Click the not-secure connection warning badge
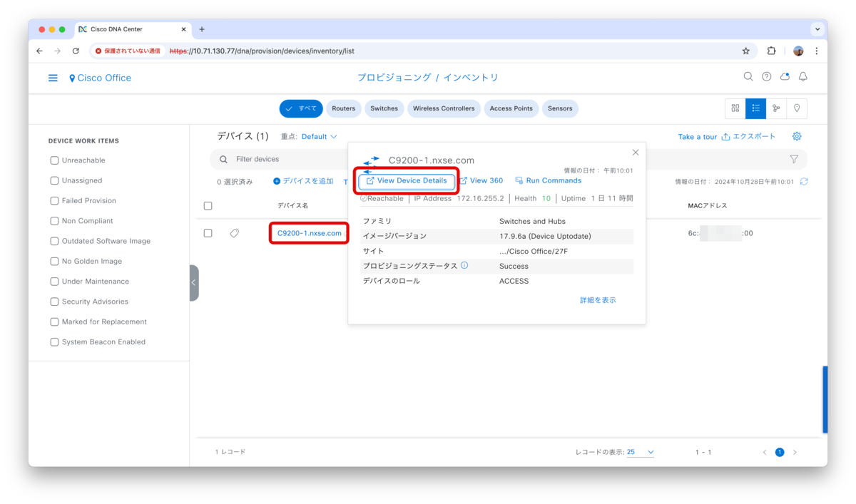This screenshot has height=504, width=856. [128, 51]
